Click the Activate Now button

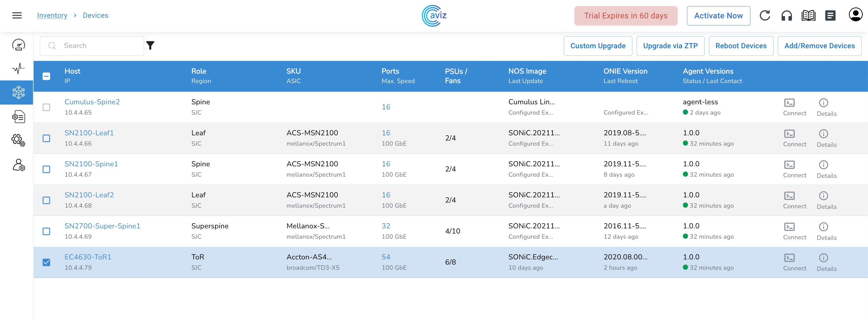(x=718, y=16)
